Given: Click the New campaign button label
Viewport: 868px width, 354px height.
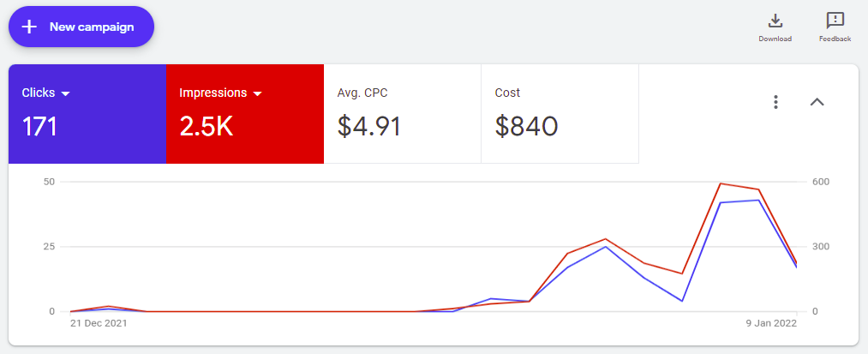Looking at the screenshot, I should click(x=92, y=27).
